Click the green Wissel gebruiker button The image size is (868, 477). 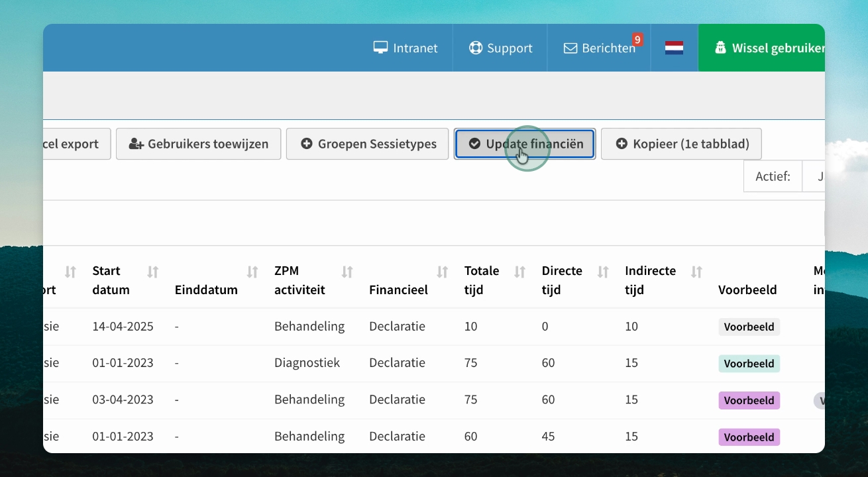(x=762, y=48)
